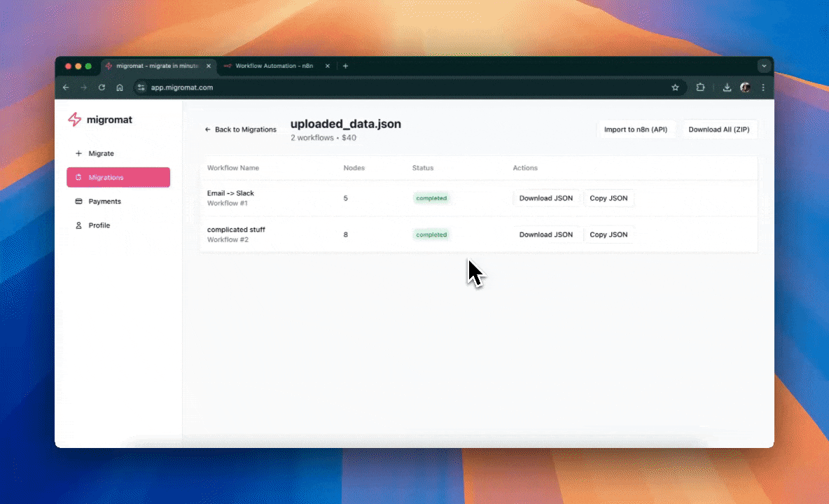Open a new browser tab with plus button
The width and height of the screenshot is (829, 504).
(345, 65)
